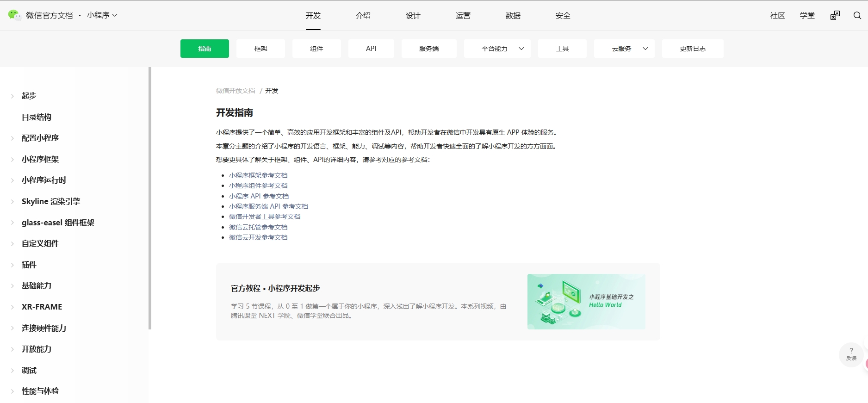
Task: Click the 微信官方文档 title
Action: [x=50, y=15]
